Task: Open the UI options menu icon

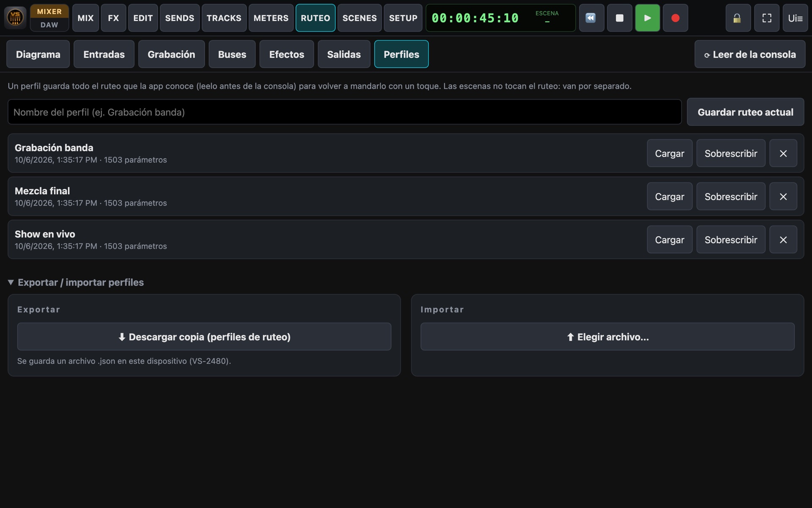Action: pyautogui.click(x=795, y=18)
